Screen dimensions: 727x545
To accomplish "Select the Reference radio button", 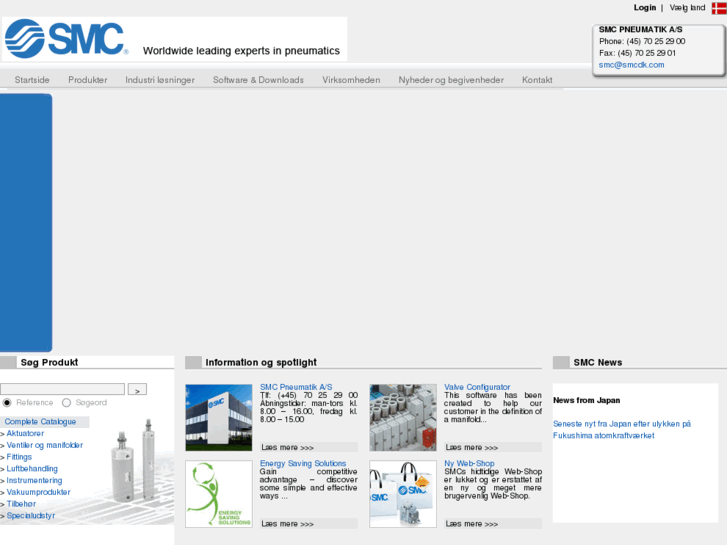I will tap(7, 403).
